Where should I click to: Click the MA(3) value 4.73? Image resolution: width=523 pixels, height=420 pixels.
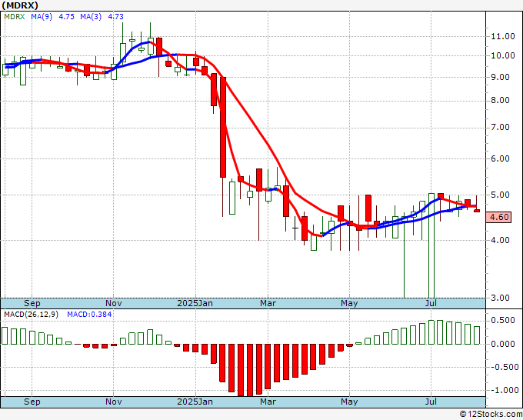[x=115, y=16]
